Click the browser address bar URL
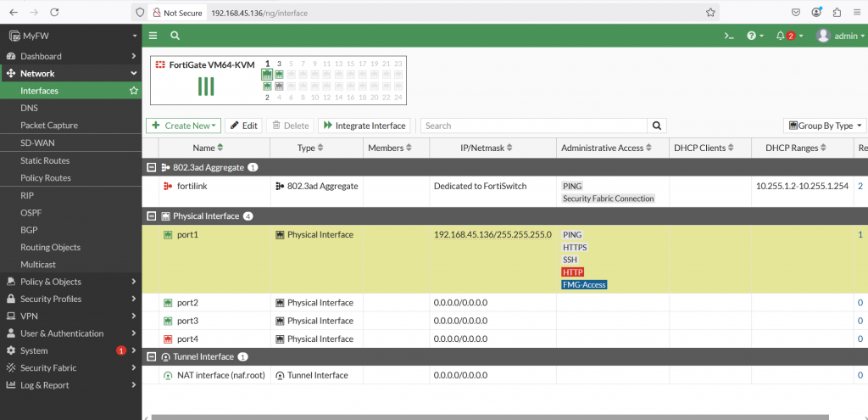Viewport: 868px width, 420px height. (x=259, y=12)
